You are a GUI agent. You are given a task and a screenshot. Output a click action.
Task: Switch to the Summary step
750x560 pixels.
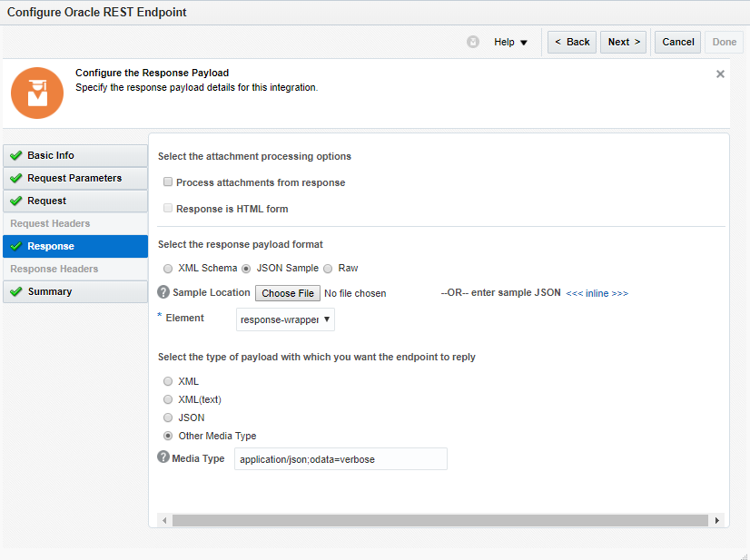click(x=75, y=291)
